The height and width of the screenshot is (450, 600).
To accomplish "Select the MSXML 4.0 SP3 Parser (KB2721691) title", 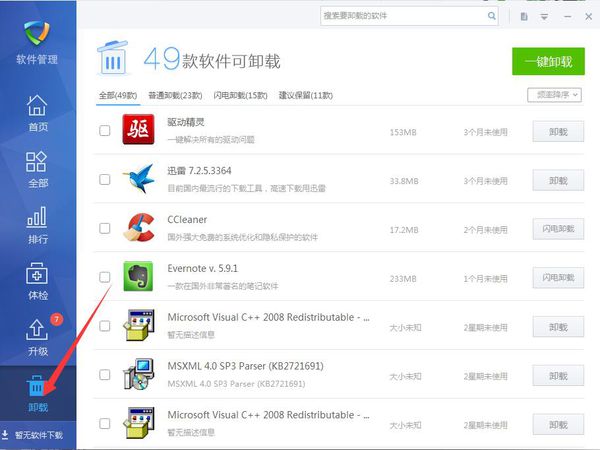I will click(245, 366).
